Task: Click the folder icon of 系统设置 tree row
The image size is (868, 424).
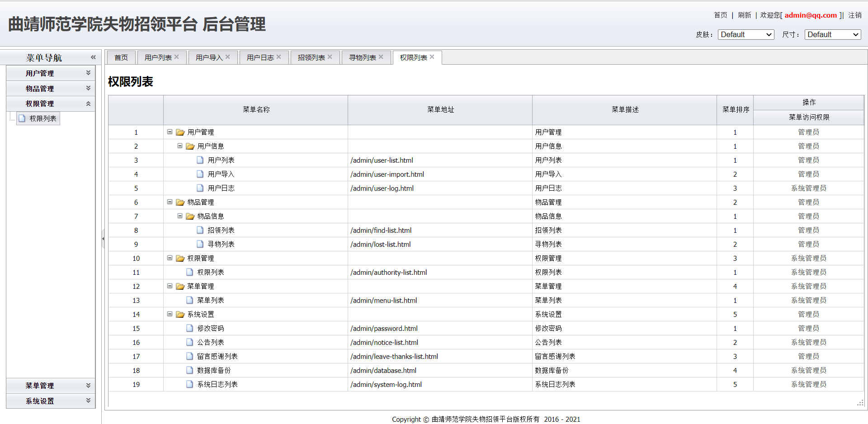Action: [x=180, y=314]
